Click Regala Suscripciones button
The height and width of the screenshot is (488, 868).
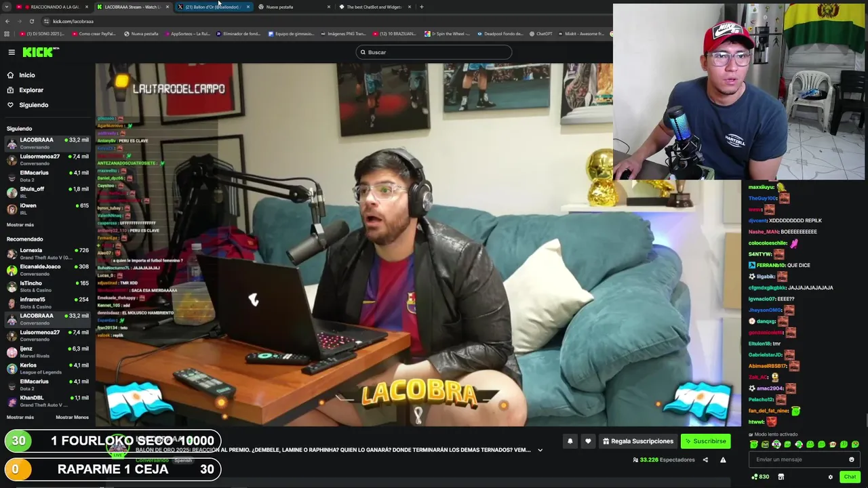tap(637, 441)
